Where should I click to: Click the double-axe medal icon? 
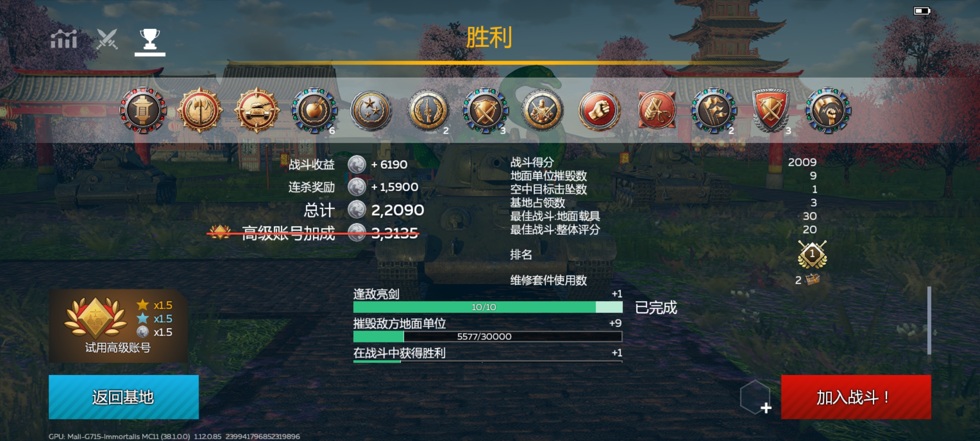coord(200,110)
